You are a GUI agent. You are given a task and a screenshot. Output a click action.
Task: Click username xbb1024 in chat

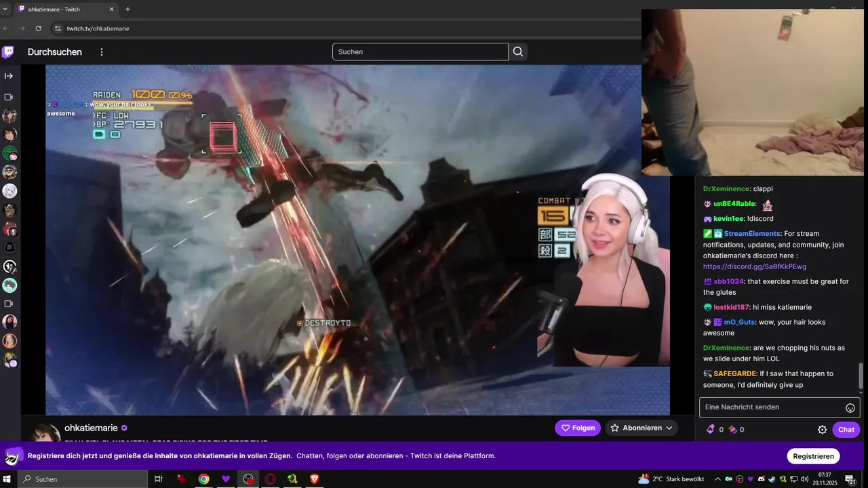tap(728, 281)
